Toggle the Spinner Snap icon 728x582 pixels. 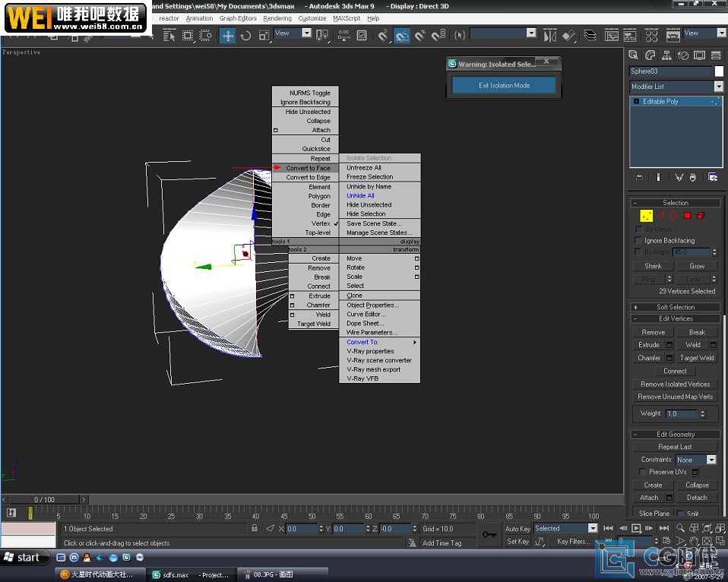click(438, 36)
